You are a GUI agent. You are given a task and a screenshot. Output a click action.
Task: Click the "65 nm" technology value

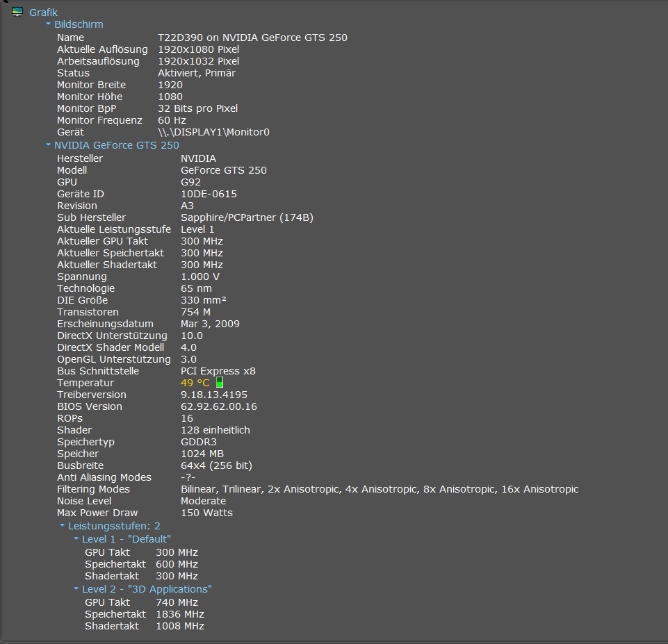197,288
